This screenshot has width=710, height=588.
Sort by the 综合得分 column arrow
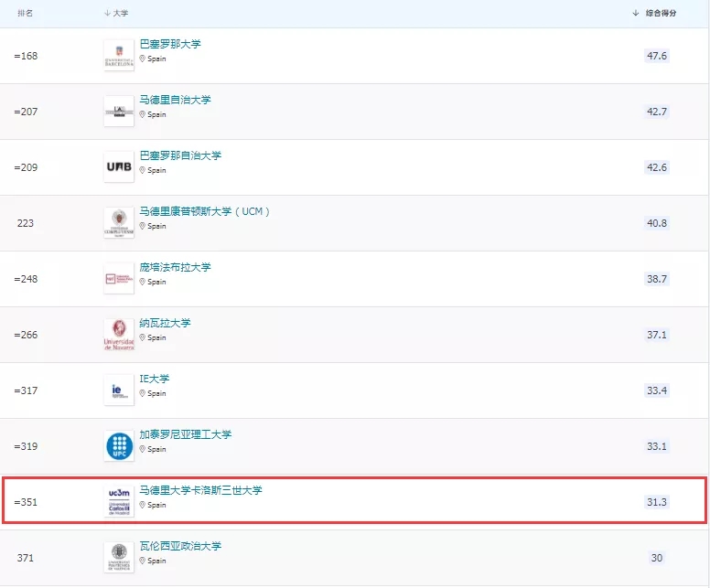636,13
